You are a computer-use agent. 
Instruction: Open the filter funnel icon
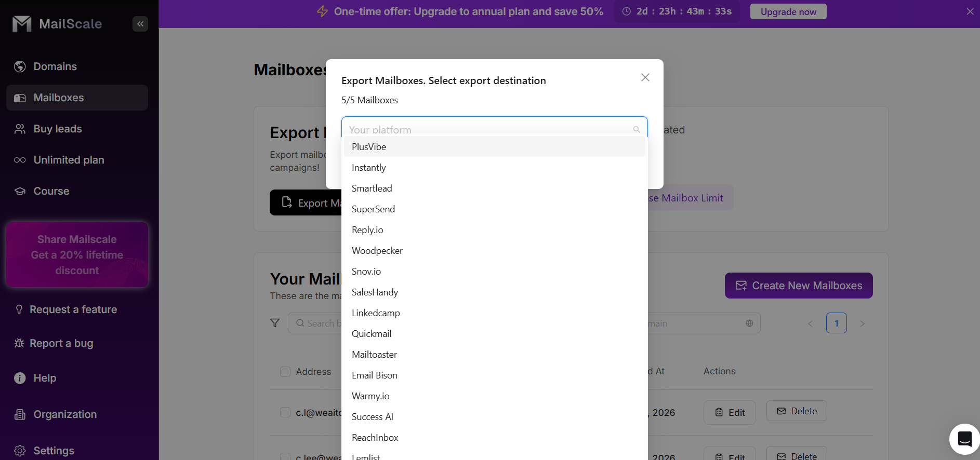pos(275,323)
